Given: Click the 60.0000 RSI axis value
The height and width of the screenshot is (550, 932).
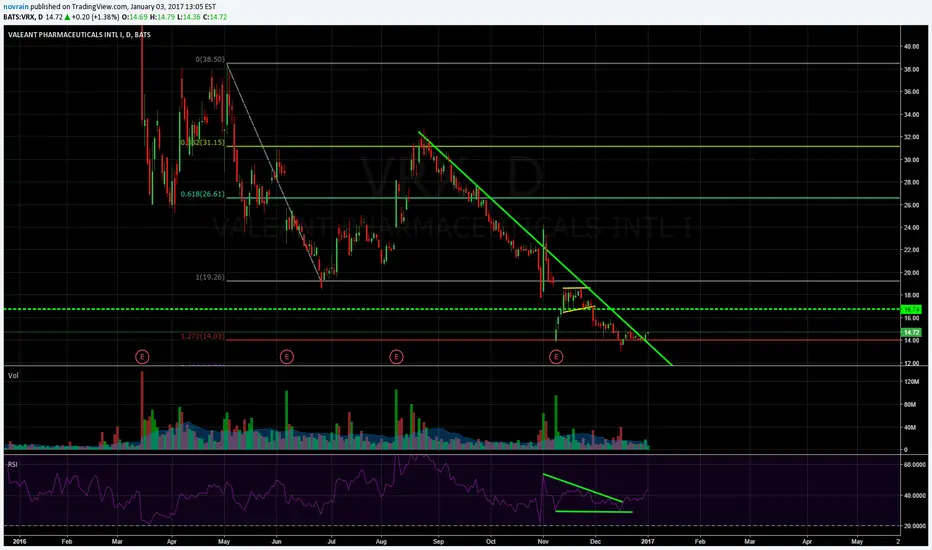Looking at the screenshot, I should pyautogui.click(x=915, y=465).
